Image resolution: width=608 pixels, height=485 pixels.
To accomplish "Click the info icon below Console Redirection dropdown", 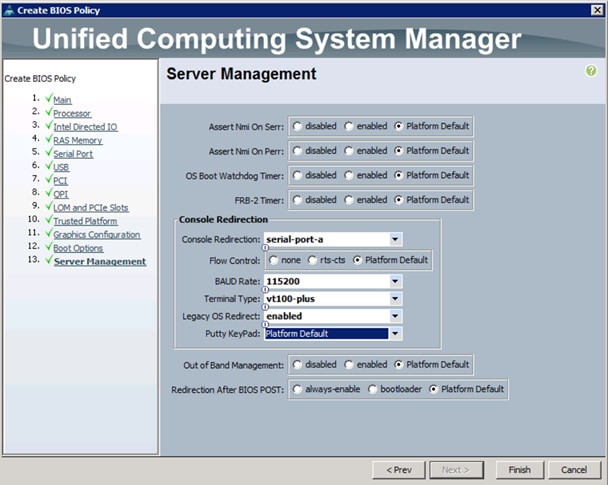I will (265, 247).
